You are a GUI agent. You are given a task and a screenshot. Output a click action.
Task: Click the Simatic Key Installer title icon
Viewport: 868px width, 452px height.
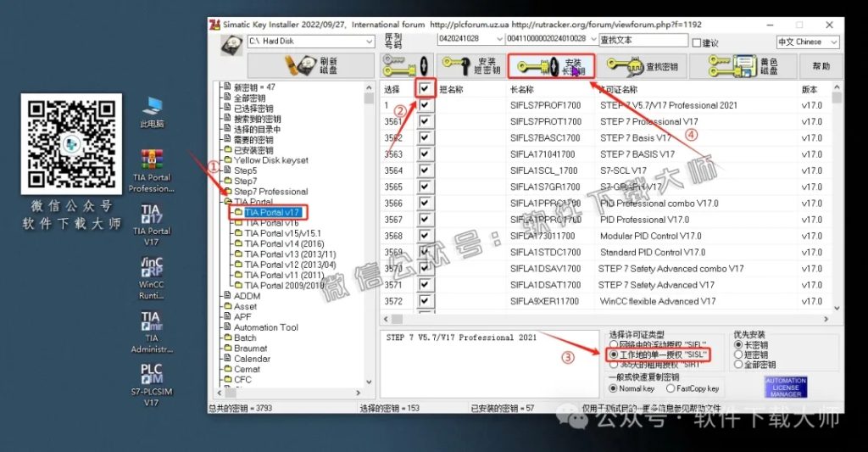214,25
